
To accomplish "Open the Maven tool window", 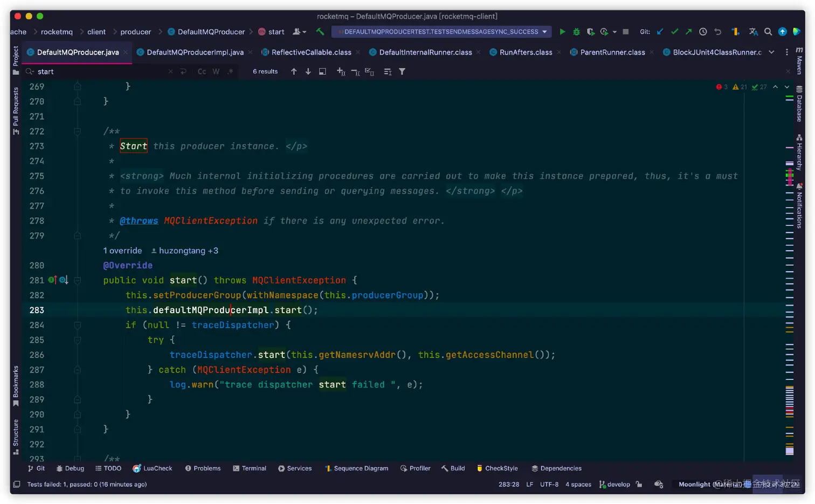I will pyautogui.click(x=799, y=60).
